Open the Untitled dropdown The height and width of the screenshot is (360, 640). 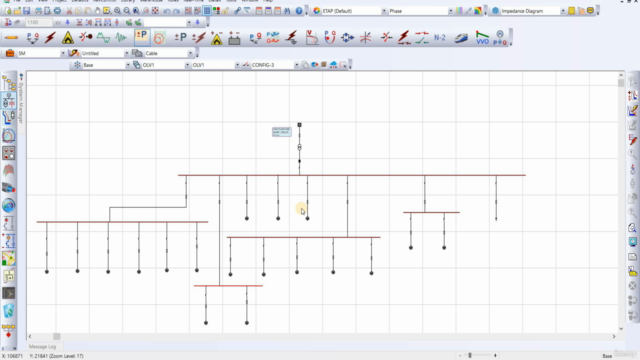click(x=127, y=53)
